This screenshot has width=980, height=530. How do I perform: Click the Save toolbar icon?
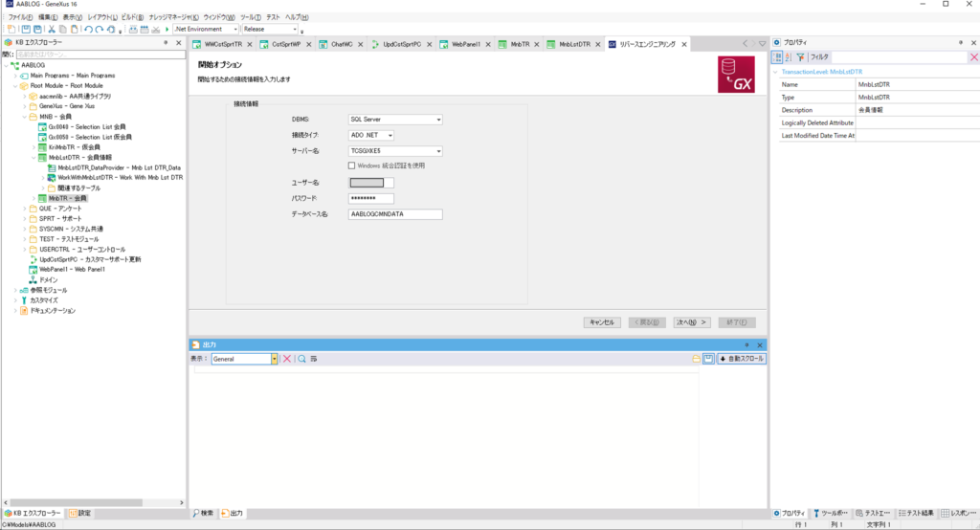(26, 30)
